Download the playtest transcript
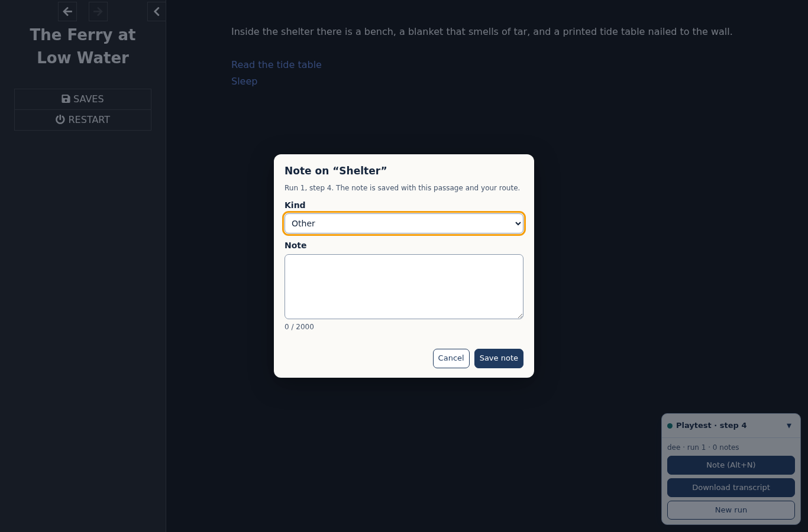This screenshot has width=808, height=532. (x=731, y=488)
